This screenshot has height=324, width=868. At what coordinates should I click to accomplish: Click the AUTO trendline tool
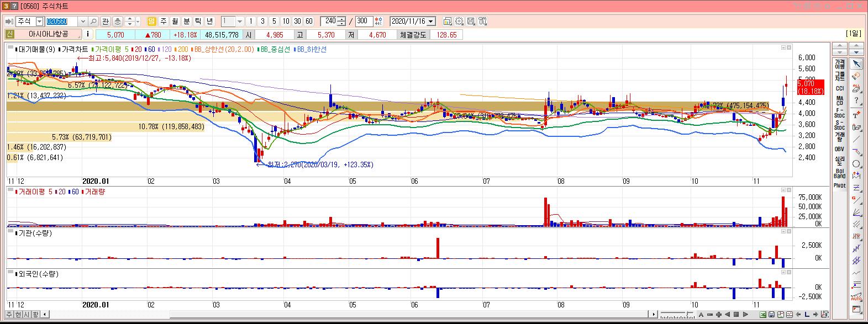click(x=856, y=296)
